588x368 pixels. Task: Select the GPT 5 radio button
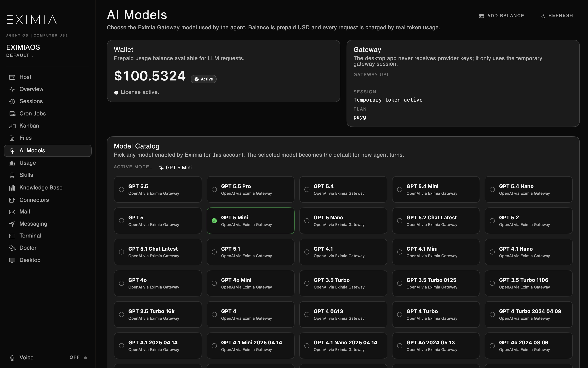coord(122,221)
